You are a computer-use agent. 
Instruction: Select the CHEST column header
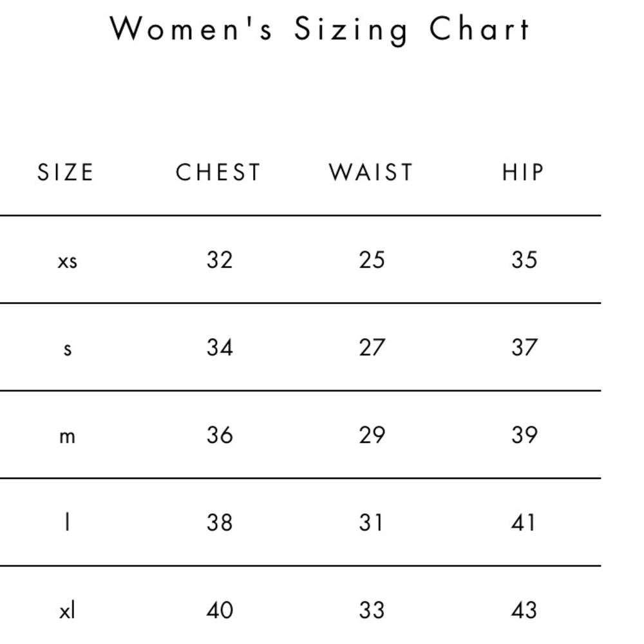[x=218, y=172]
